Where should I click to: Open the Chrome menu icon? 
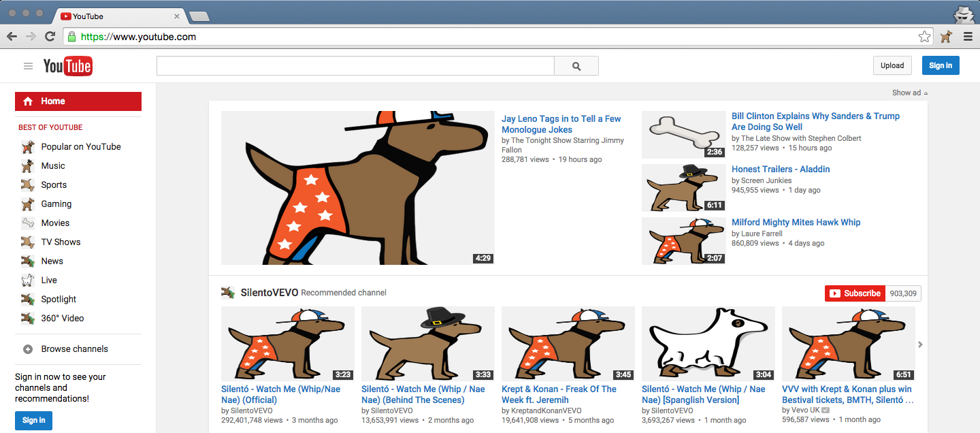(968, 37)
